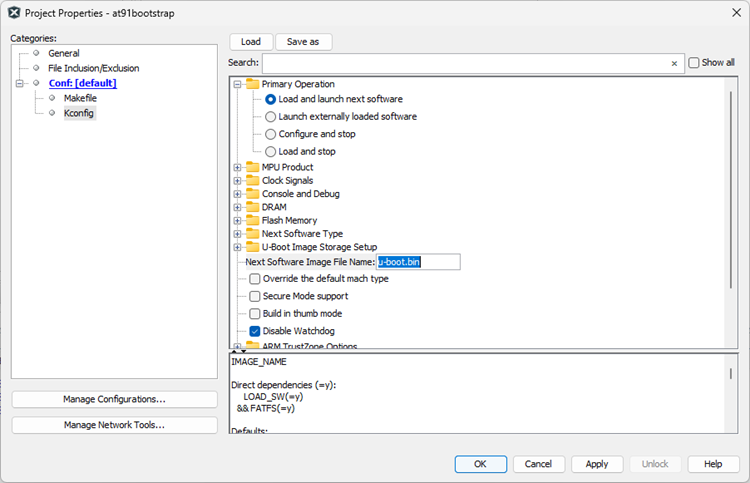Click the Manage Configurations button
This screenshot has width=750, height=483.
pyautogui.click(x=114, y=399)
